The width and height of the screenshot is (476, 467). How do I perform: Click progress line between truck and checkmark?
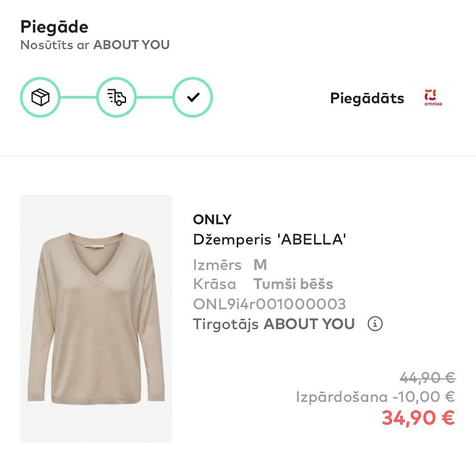pos(155,97)
